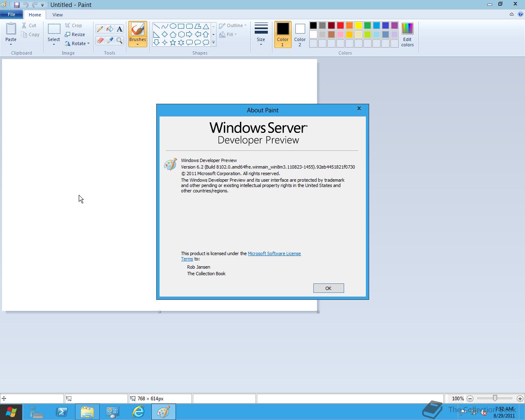This screenshot has height=420, width=525.
Task: Click the zoom in plus button
Action: pyautogui.click(x=520, y=398)
